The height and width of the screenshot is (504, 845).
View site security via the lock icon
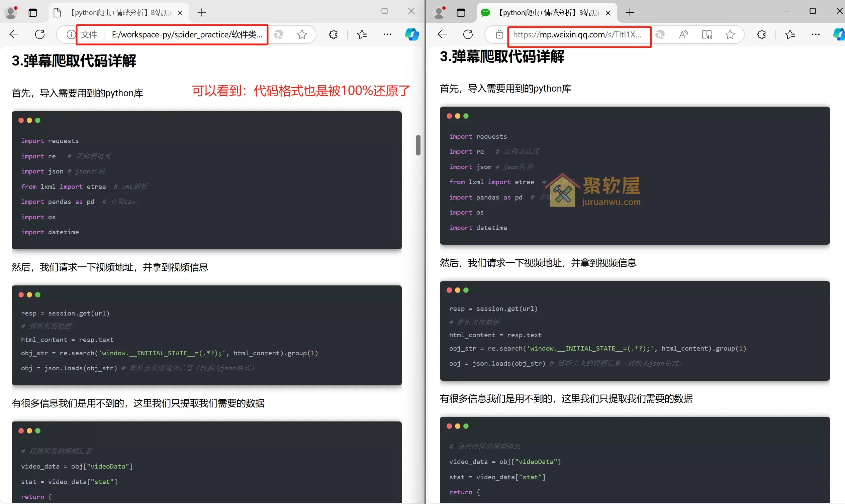[x=499, y=34]
